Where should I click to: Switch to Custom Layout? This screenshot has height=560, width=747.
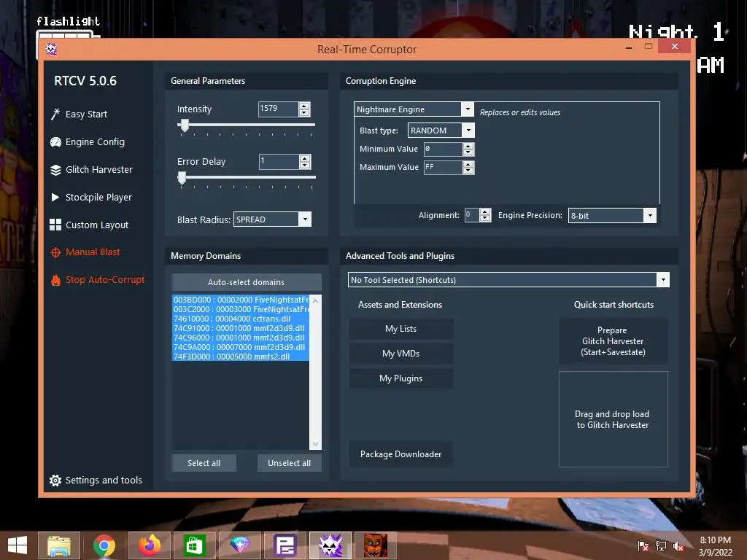pyautogui.click(x=97, y=225)
